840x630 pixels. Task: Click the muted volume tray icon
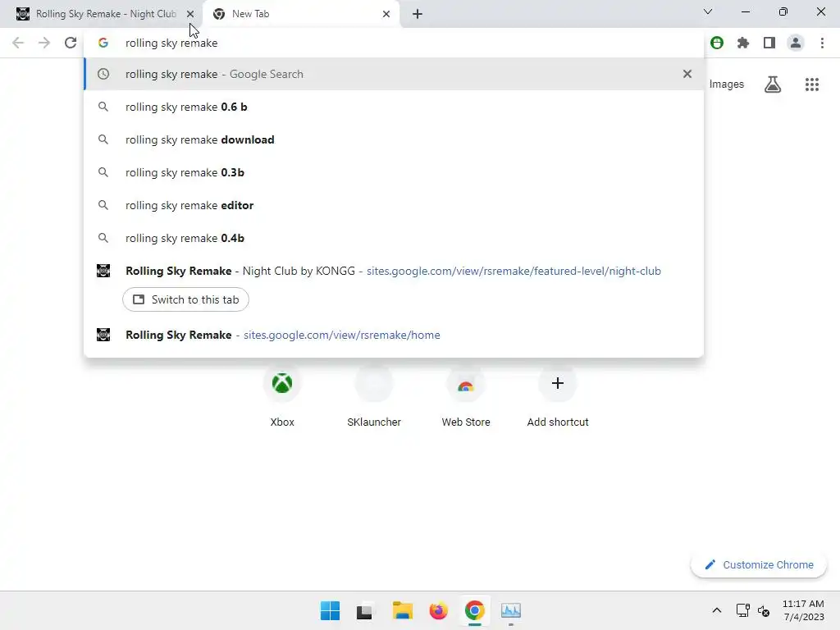764,610
